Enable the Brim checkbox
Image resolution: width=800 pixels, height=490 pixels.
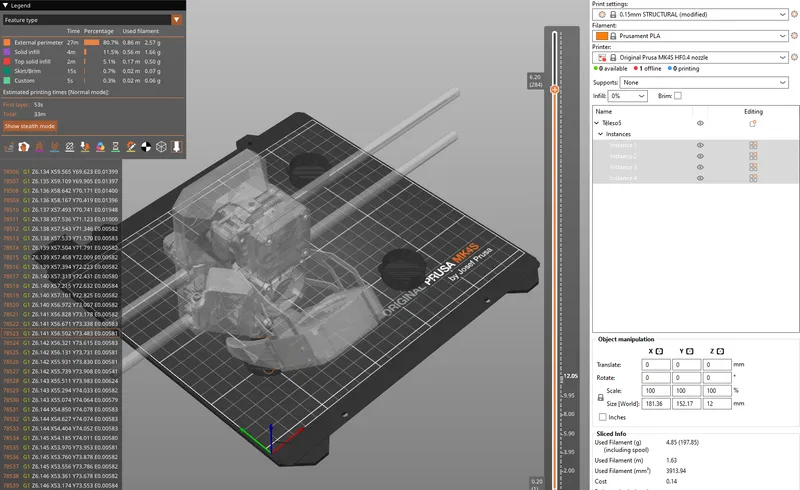[678, 95]
